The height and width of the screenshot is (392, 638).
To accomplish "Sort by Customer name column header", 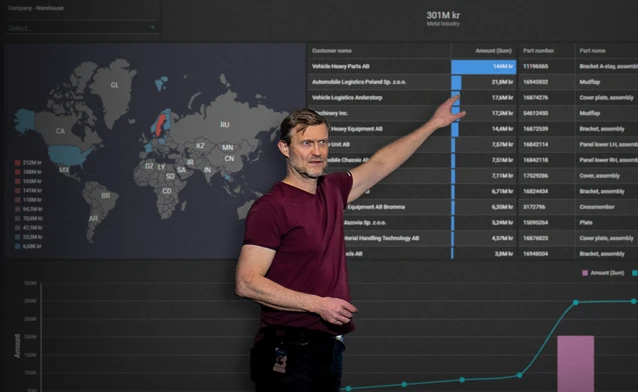I will coord(332,51).
